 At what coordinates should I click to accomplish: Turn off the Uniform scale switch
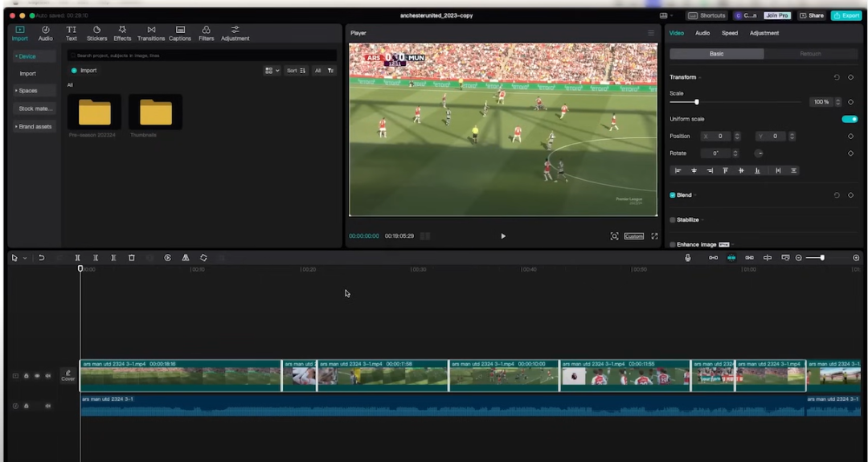(x=850, y=119)
